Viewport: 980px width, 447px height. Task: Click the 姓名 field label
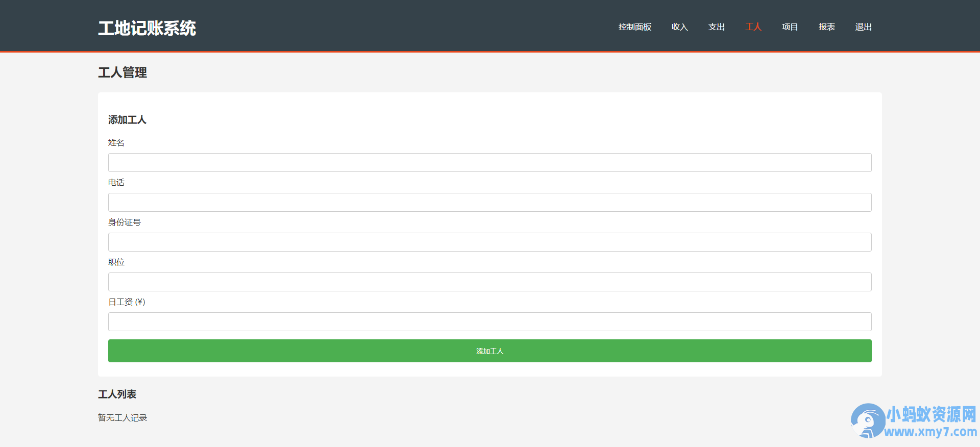click(116, 143)
